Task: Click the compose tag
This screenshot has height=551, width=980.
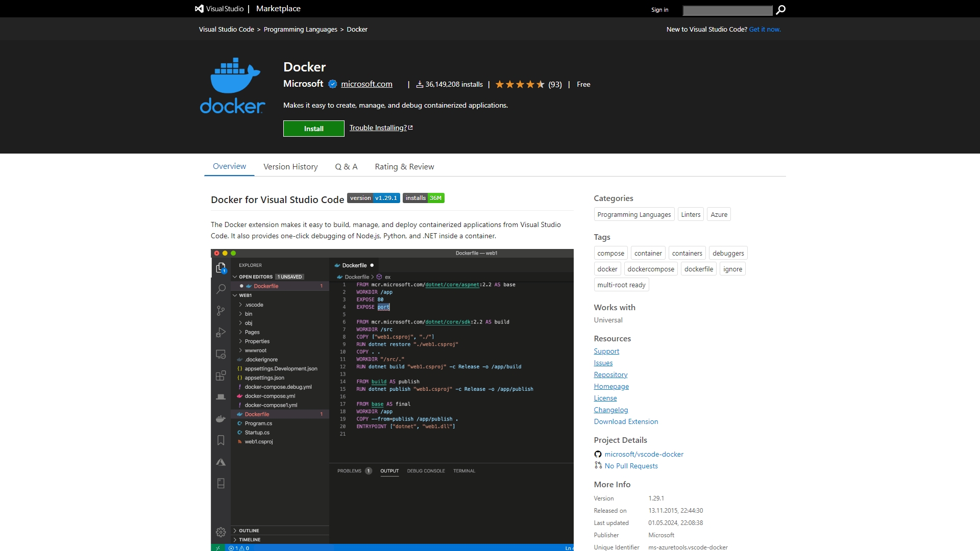Action: (x=610, y=253)
